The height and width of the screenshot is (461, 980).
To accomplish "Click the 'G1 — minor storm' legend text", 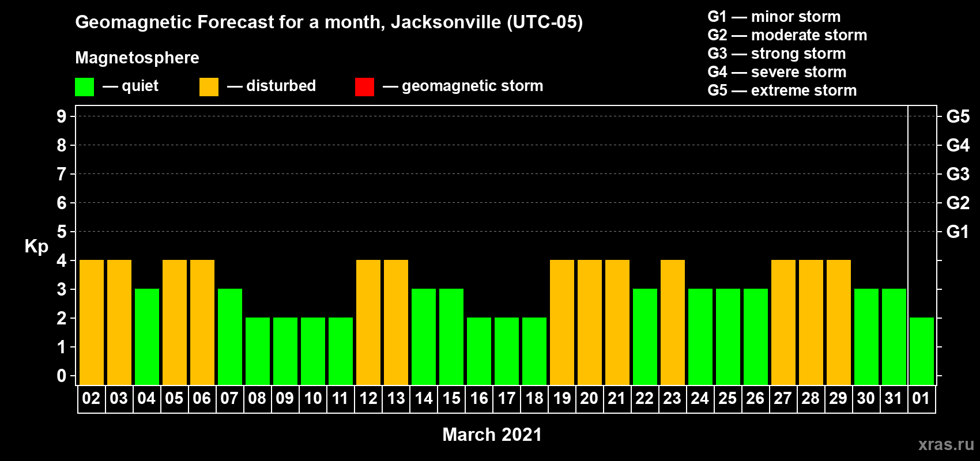I will [774, 17].
